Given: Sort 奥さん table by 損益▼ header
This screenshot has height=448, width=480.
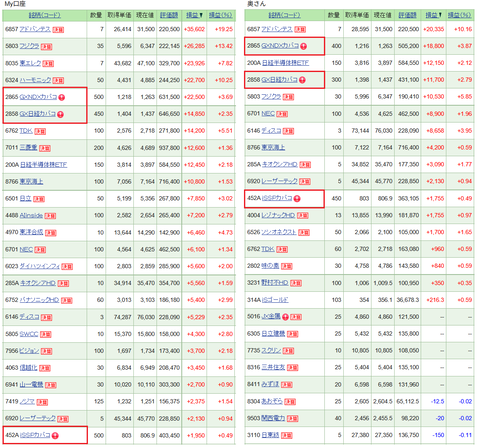Looking at the screenshot, I should click(434, 15).
